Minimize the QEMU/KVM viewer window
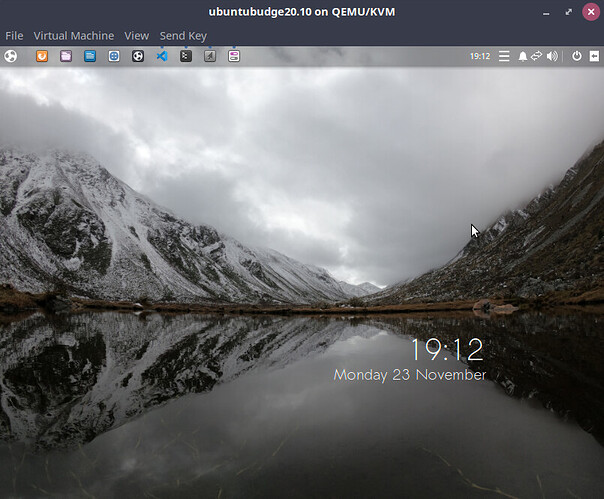The image size is (604, 499). click(546, 13)
